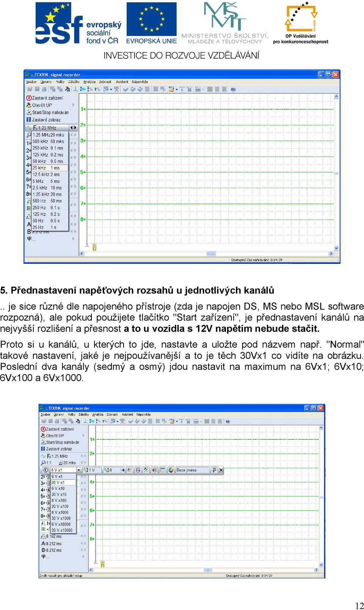Click horizontal scrollbar thumb in upper window
The image size is (364, 610).
211,254
